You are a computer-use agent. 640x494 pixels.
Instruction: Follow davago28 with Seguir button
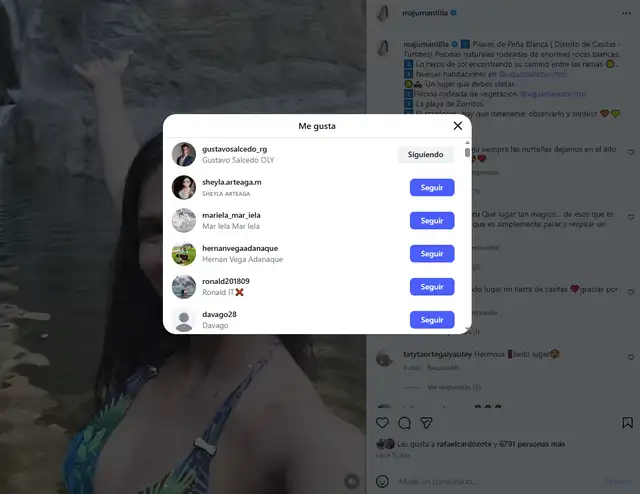[x=432, y=320]
